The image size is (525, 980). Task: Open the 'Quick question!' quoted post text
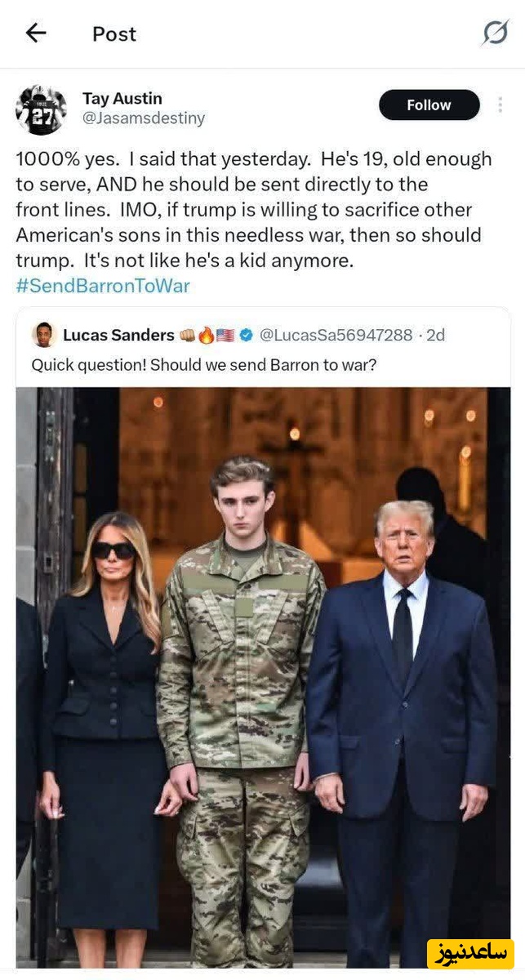pos(203,365)
